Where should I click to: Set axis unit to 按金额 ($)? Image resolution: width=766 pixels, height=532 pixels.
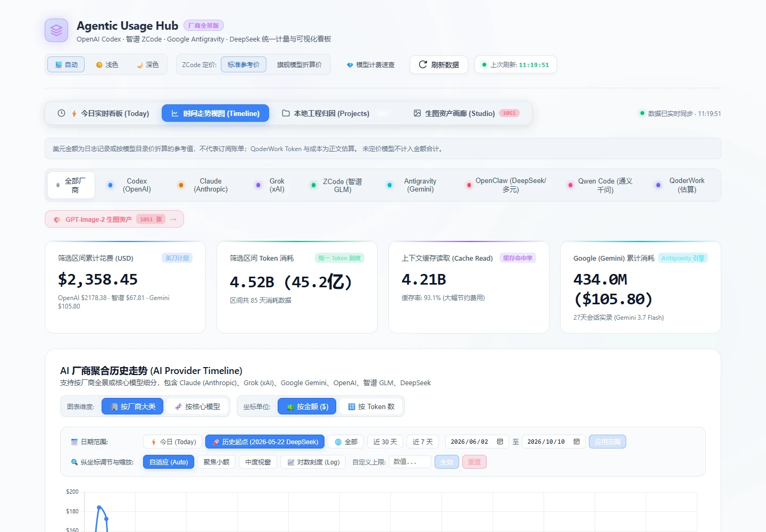[x=307, y=406]
